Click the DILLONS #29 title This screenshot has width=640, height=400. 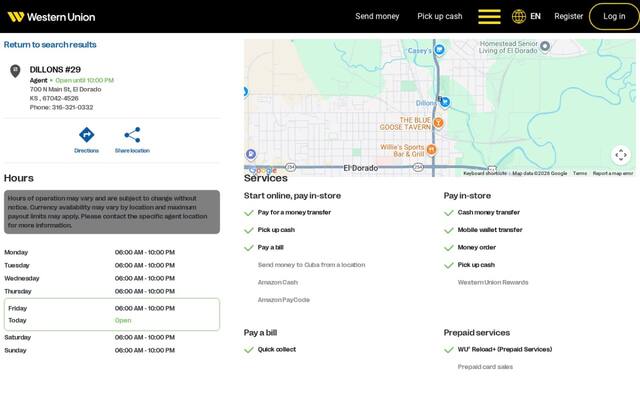[55, 69]
